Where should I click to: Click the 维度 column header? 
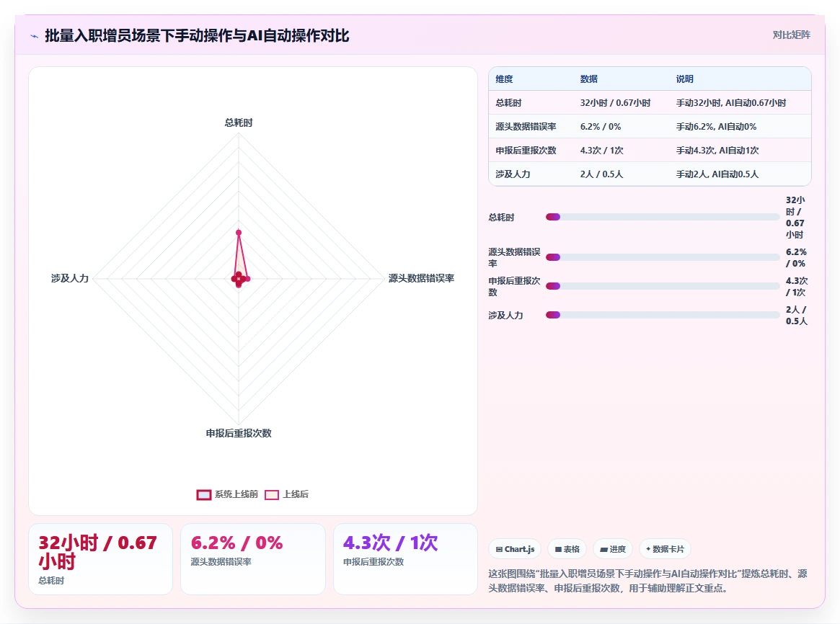(504, 79)
